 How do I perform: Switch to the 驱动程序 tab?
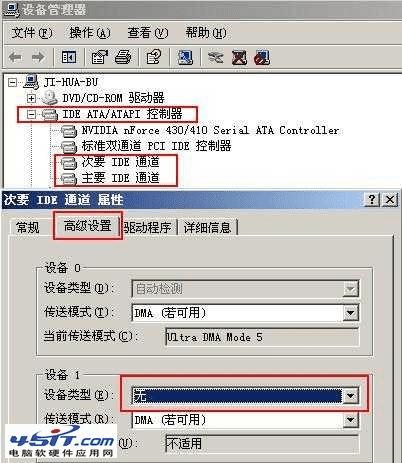pos(147,228)
